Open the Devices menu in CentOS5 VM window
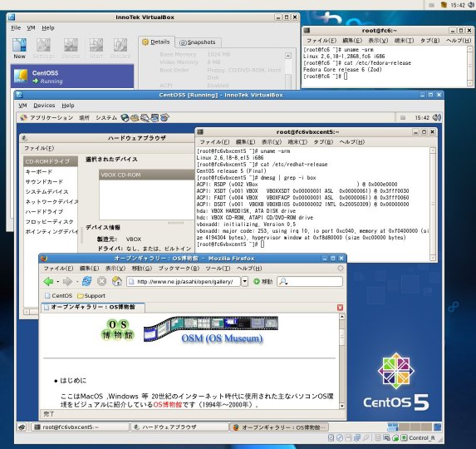This screenshot has height=449, width=476. (x=44, y=106)
